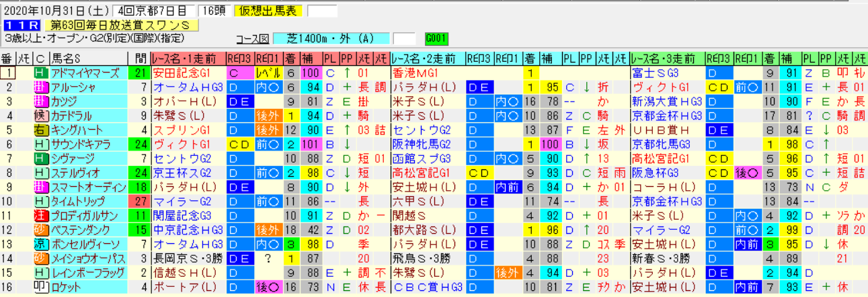Click 関屋記念G3 race cell
Screen dimensions: 868x297
pos(188,214)
